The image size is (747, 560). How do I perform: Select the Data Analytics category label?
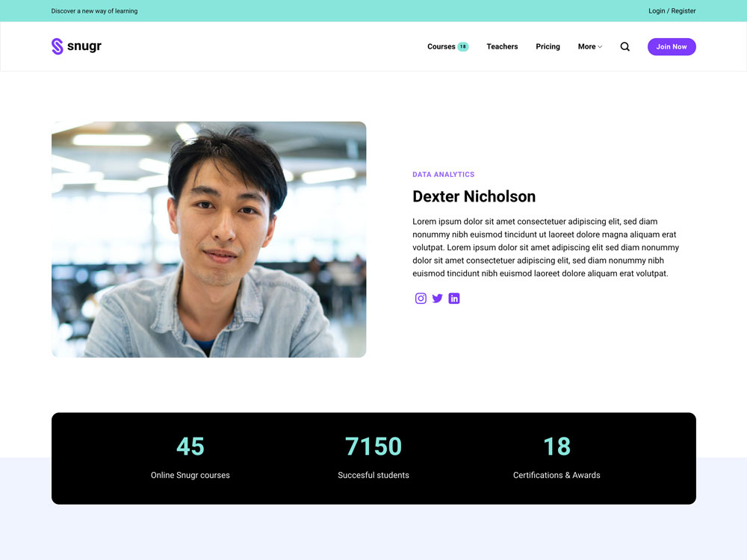[x=444, y=175]
